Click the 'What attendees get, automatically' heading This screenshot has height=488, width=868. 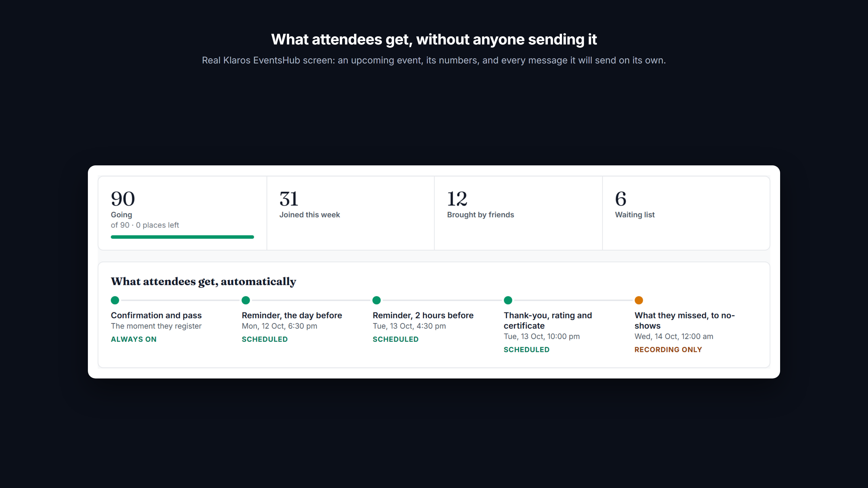(203, 282)
